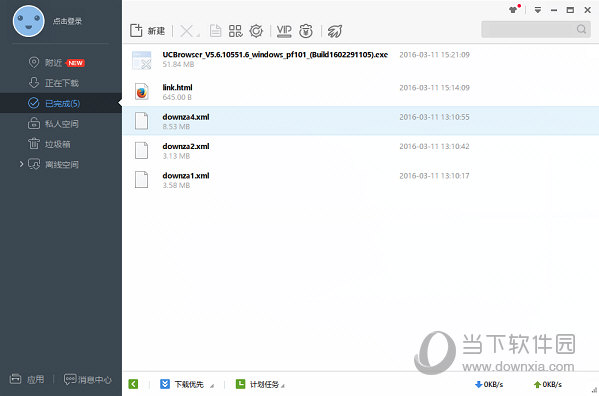Click the VIP toolbar icon
Image resolution: width=599 pixels, height=396 pixels.
click(284, 31)
